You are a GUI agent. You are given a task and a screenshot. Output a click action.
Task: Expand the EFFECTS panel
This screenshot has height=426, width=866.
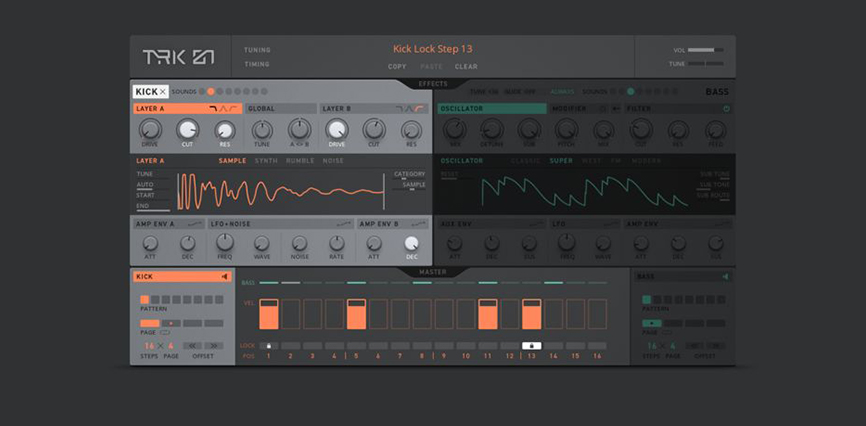coord(433,84)
